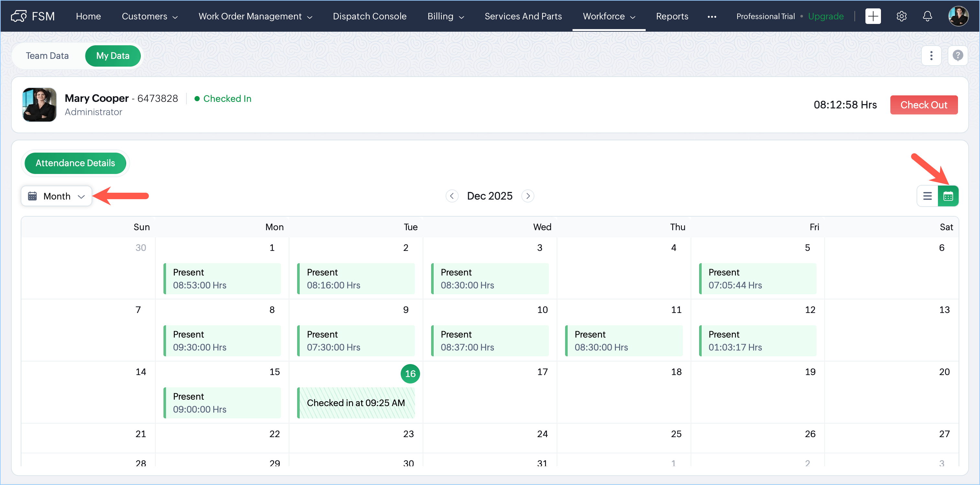
Task: Open the Billing dropdown menu
Action: [445, 16]
